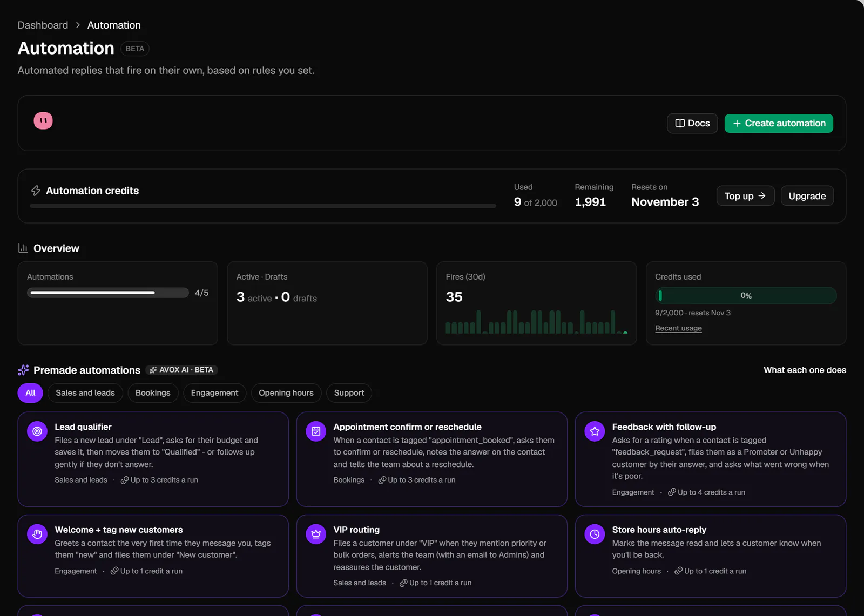
Task: Filter by Opening hours category
Action: pos(286,393)
